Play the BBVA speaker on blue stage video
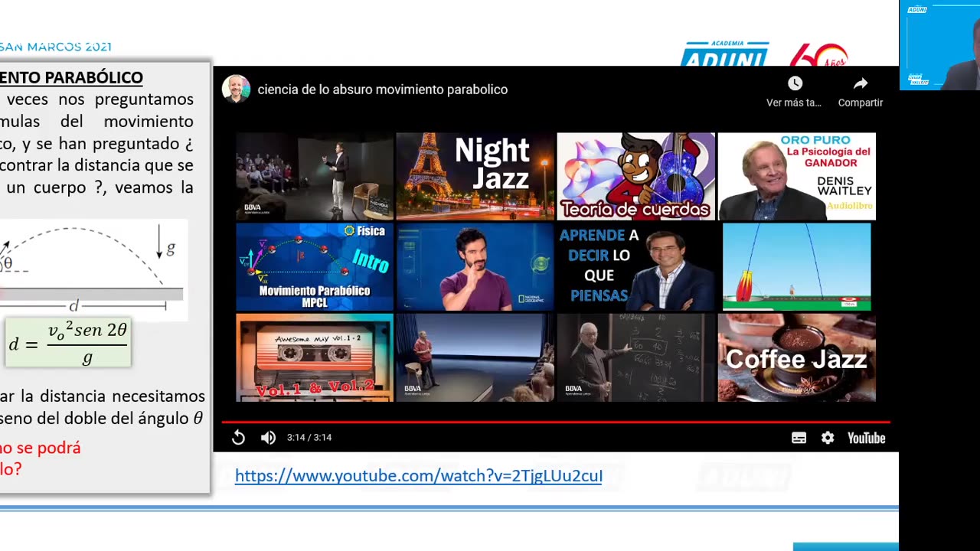 (x=475, y=357)
